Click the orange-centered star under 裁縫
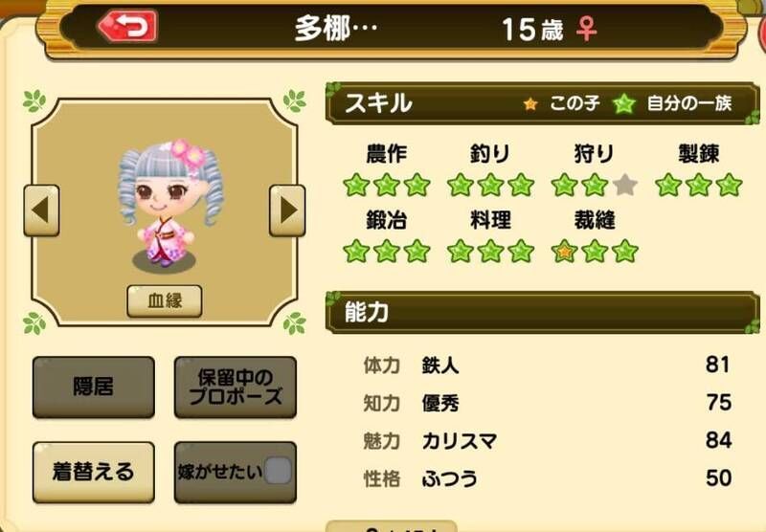The height and width of the screenshot is (532, 766). point(564,252)
